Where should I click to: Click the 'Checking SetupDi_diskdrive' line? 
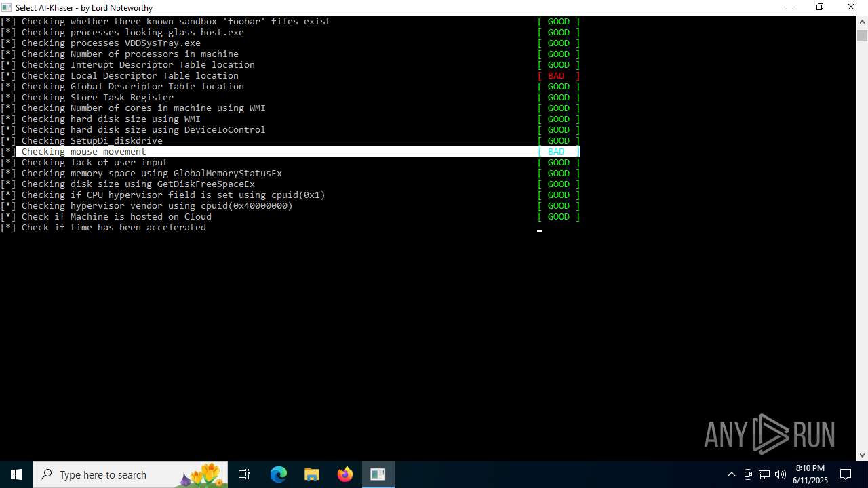[x=81, y=141]
